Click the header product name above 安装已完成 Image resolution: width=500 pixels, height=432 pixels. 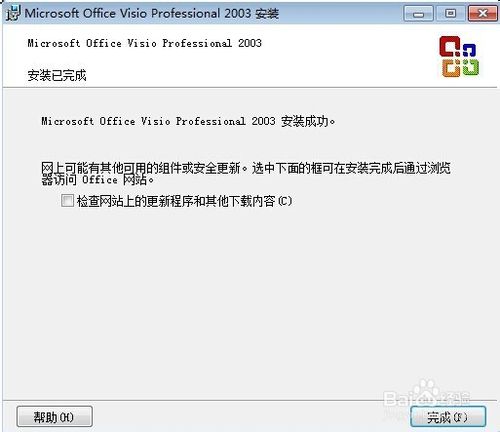(x=144, y=43)
